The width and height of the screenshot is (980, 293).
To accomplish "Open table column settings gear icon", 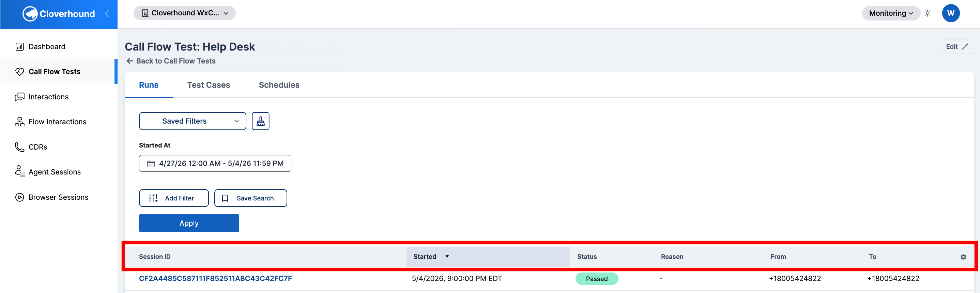I will coord(963,257).
